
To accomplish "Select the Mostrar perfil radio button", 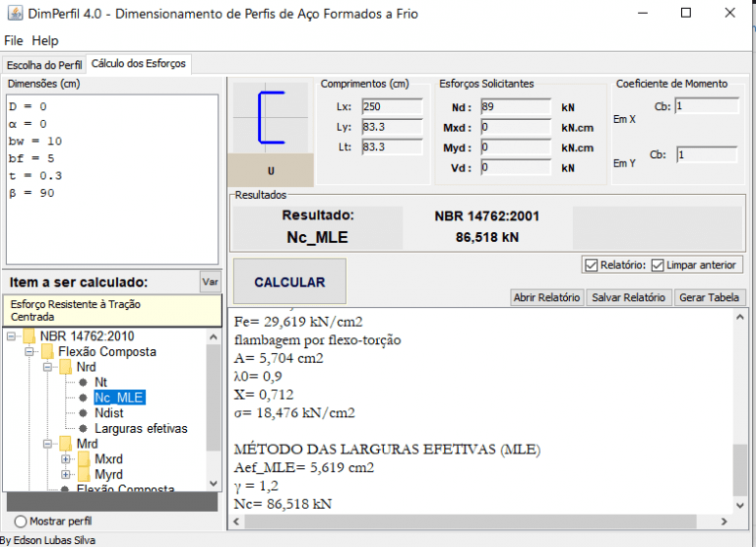I will coord(21,521).
